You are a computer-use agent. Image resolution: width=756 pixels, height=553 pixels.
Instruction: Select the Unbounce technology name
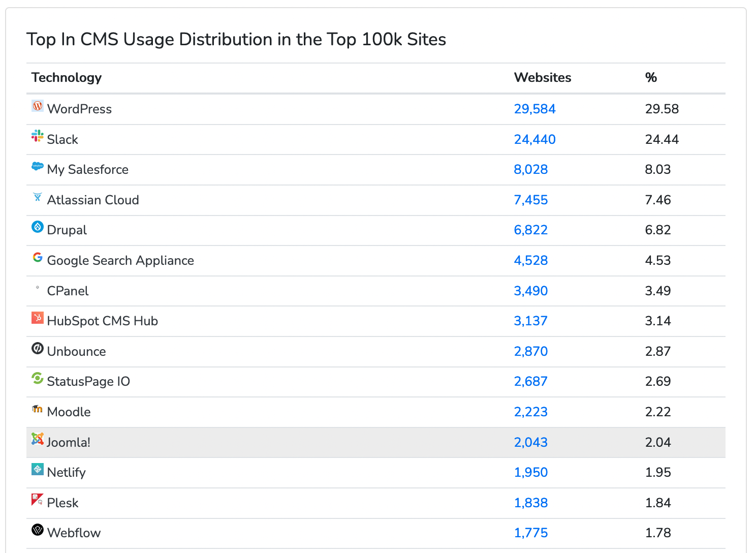[x=76, y=351]
